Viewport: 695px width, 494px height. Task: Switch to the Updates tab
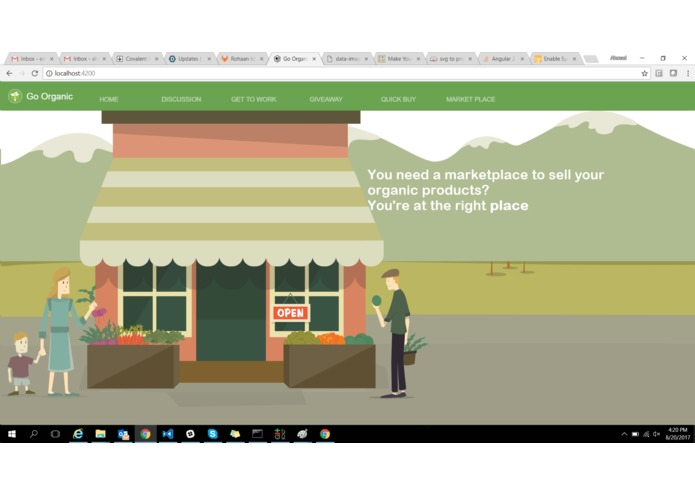188,58
